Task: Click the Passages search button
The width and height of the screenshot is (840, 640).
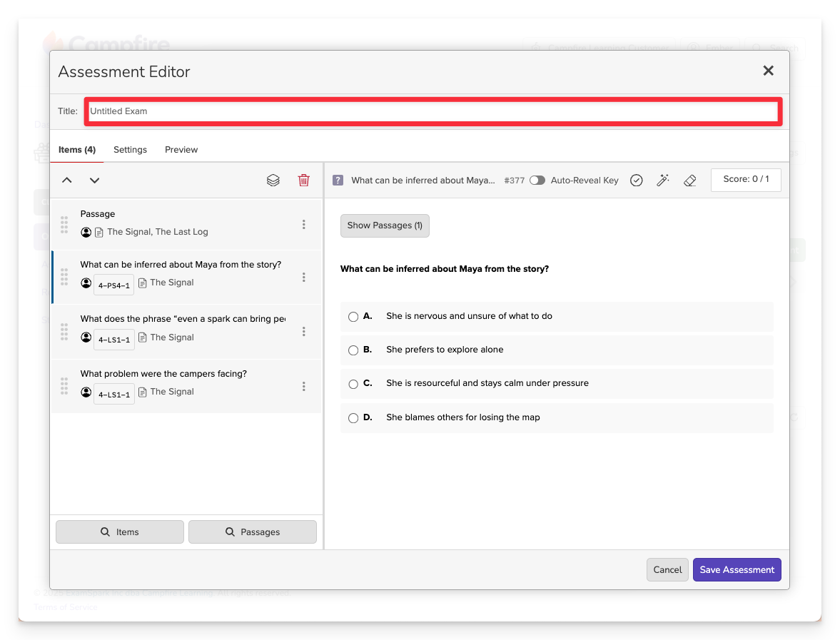Action: click(x=252, y=532)
